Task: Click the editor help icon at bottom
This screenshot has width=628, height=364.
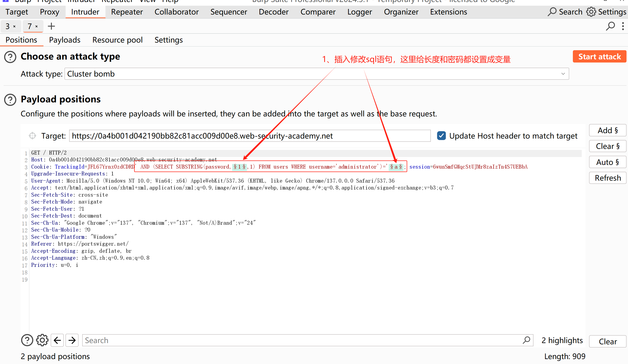Action: tap(27, 340)
